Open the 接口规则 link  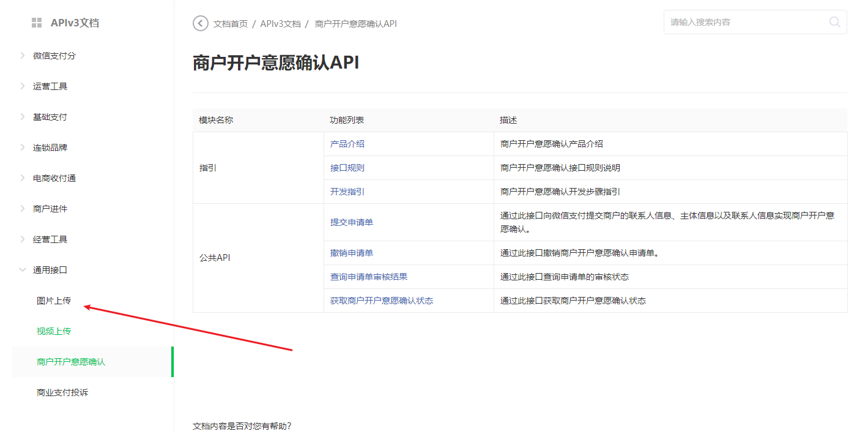[x=347, y=168]
